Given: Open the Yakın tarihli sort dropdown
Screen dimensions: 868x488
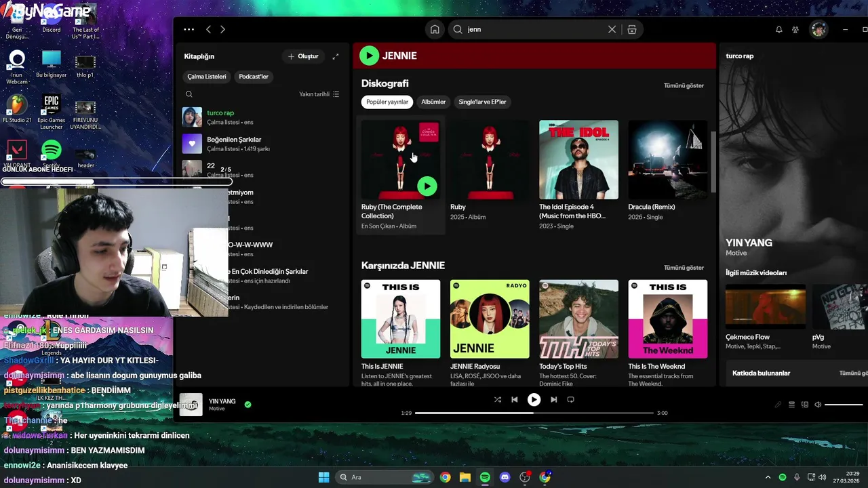Looking at the screenshot, I should tap(319, 94).
